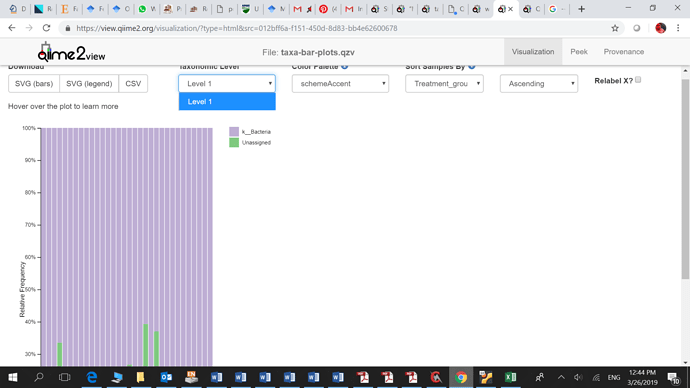Click the browser address bar
Viewport: 690px width, 388px height.
(334, 28)
